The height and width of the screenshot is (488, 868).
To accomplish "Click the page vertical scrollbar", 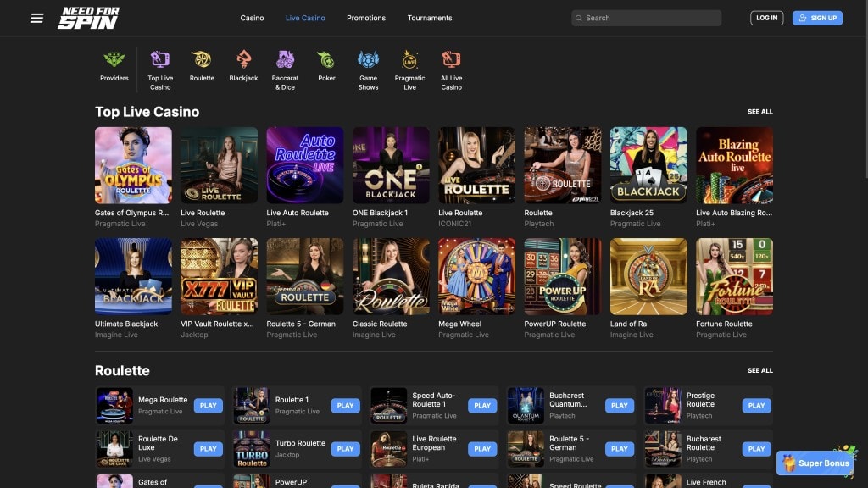I will pos(865,88).
